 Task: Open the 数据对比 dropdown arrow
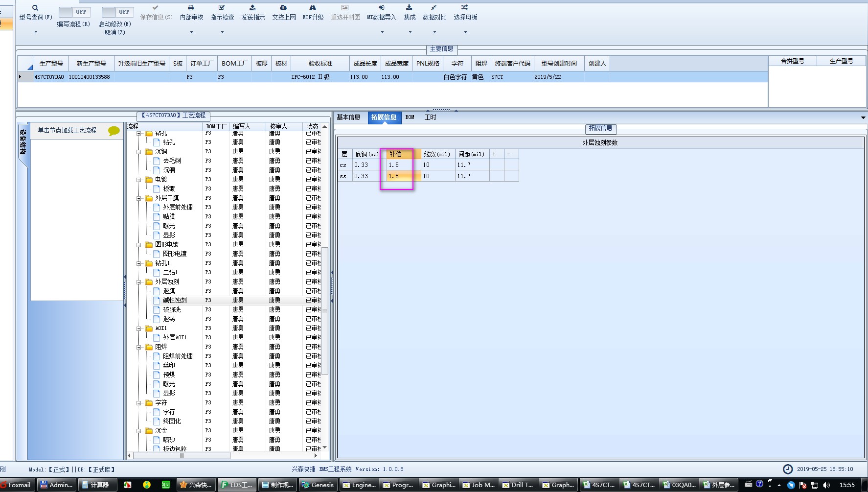(434, 32)
